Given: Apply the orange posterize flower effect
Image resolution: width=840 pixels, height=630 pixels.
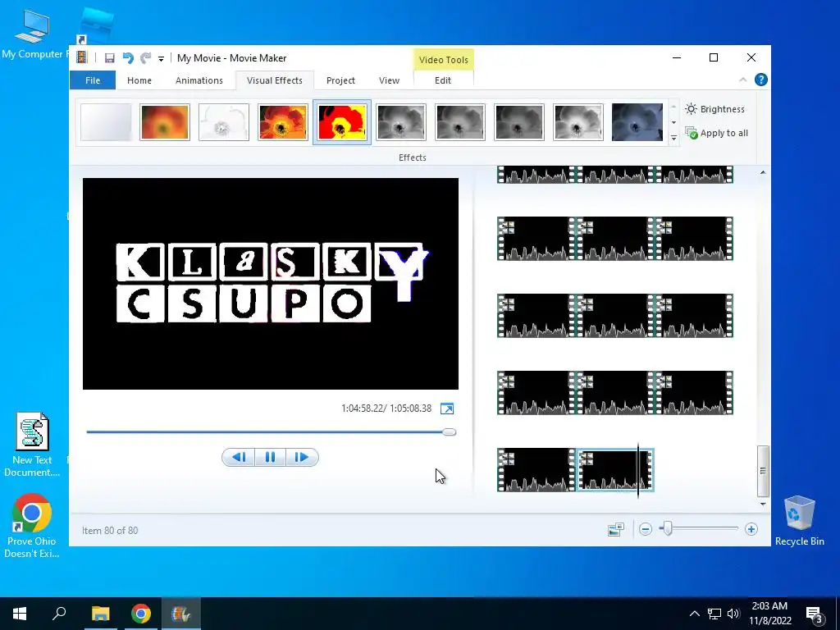Looking at the screenshot, I should (x=283, y=122).
